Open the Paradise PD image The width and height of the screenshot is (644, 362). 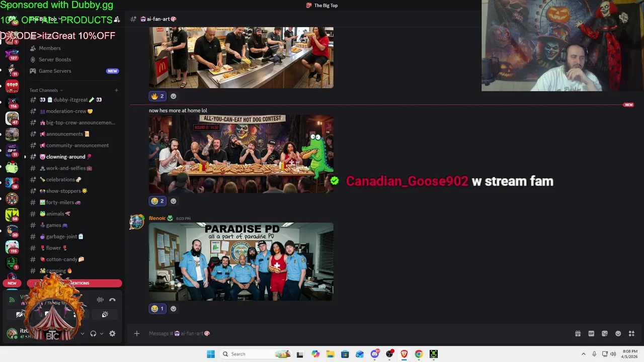point(241,261)
